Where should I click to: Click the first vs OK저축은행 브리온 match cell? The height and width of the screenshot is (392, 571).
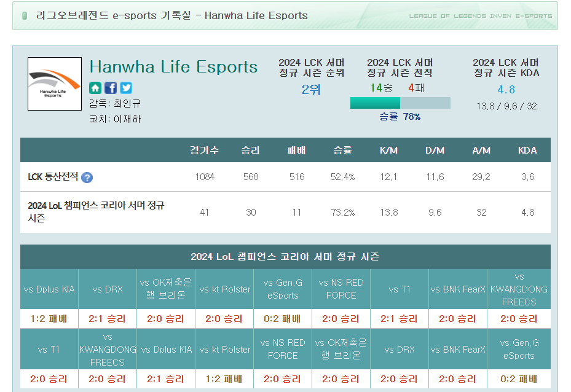[x=166, y=289]
